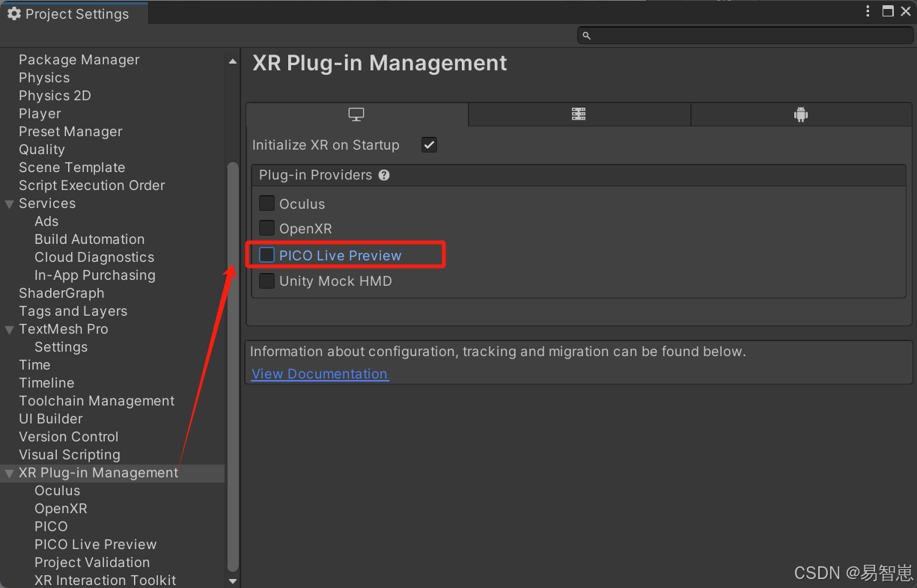This screenshot has height=588, width=917.
Task: Select the Services category
Action: pyautogui.click(x=47, y=203)
